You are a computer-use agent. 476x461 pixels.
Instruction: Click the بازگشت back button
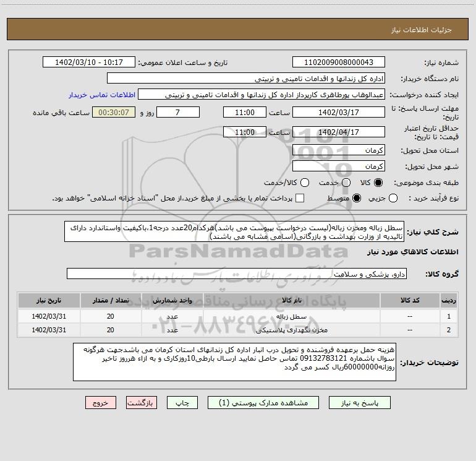click(142, 403)
